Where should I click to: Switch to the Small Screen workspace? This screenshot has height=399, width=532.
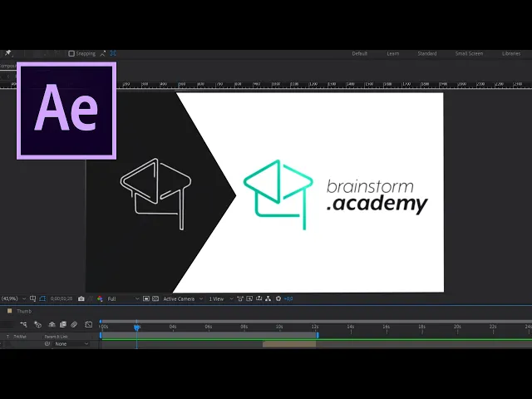click(x=469, y=53)
